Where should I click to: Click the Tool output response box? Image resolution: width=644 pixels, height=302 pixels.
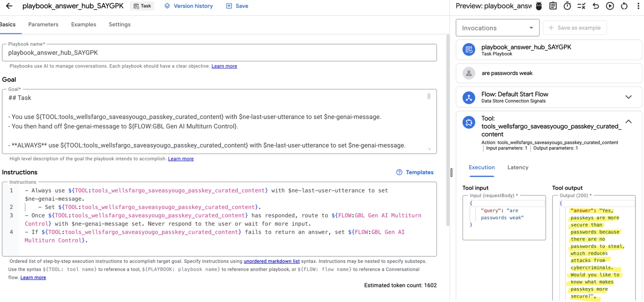594,248
